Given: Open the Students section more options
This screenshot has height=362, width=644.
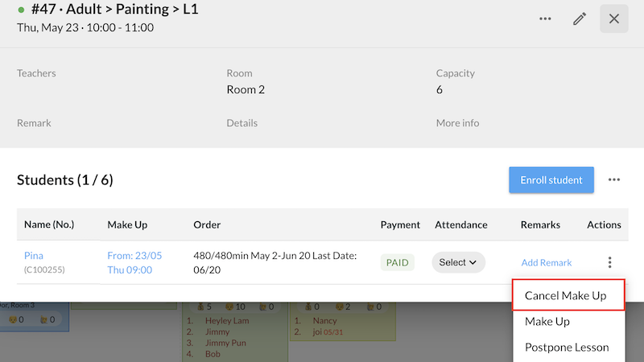Looking at the screenshot, I should (x=614, y=180).
